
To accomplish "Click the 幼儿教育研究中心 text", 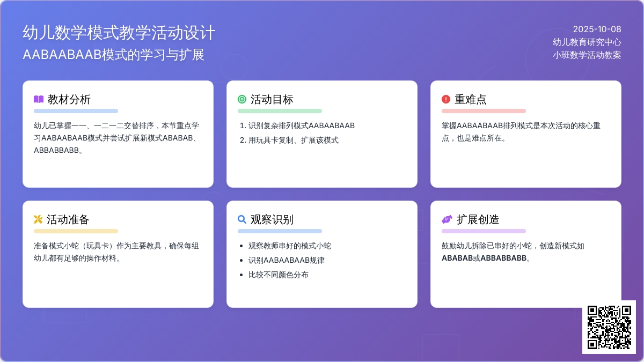I will tap(587, 42).
